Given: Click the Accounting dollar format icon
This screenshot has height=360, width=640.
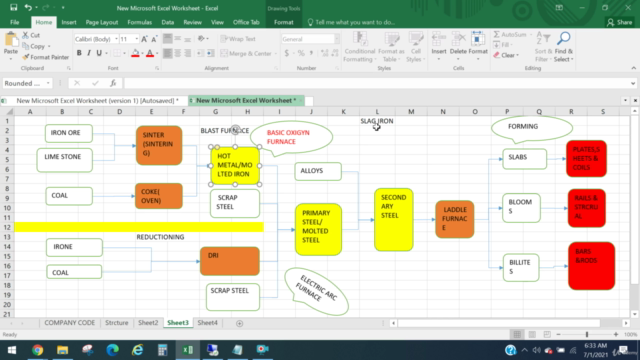Looking at the screenshot, I should click(287, 53).
